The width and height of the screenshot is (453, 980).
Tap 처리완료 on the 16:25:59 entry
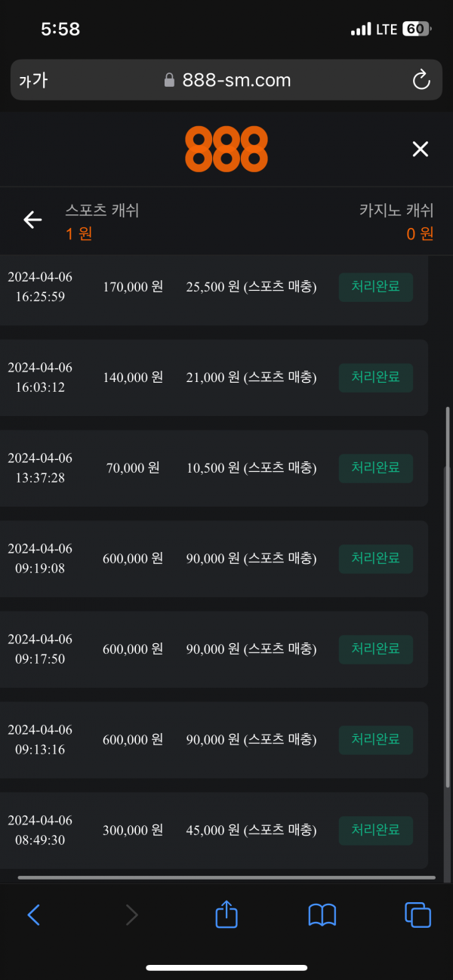pyautogui.click(x=375, y=287)
